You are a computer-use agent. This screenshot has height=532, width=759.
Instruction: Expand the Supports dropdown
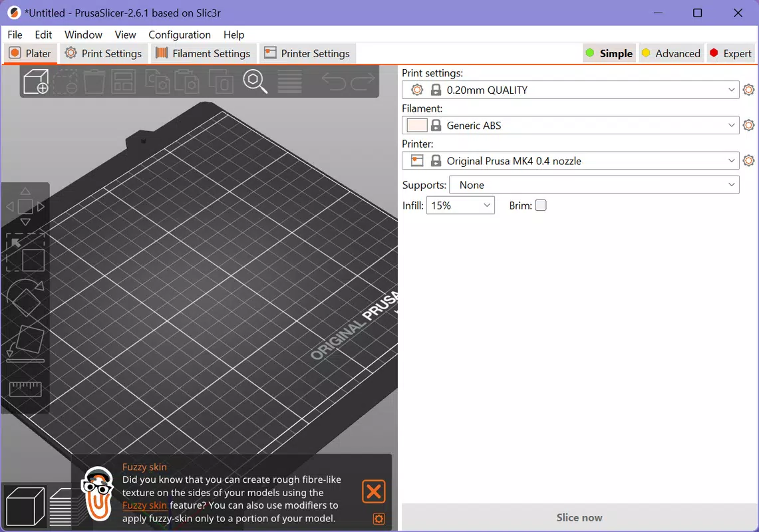(x=594, y=185)
